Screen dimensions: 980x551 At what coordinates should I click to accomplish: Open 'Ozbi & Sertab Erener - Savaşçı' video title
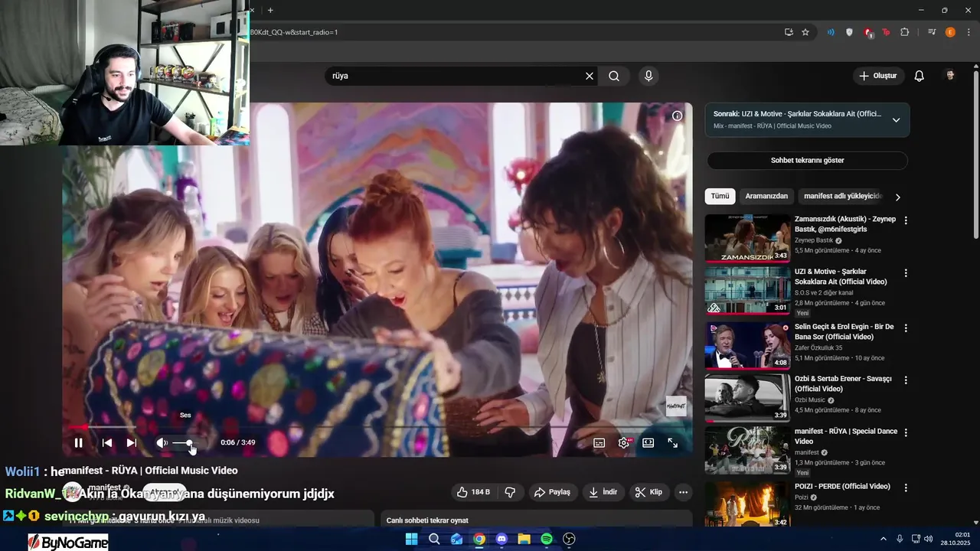844,383
